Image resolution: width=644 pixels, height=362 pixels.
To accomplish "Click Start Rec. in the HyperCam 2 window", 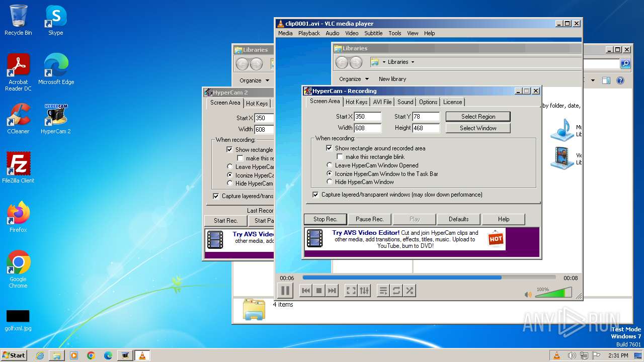I will tap(225, 220).
